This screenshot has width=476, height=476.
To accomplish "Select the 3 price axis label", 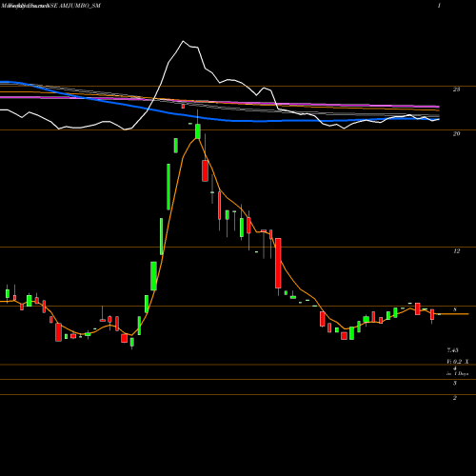I will pos(455,383).
